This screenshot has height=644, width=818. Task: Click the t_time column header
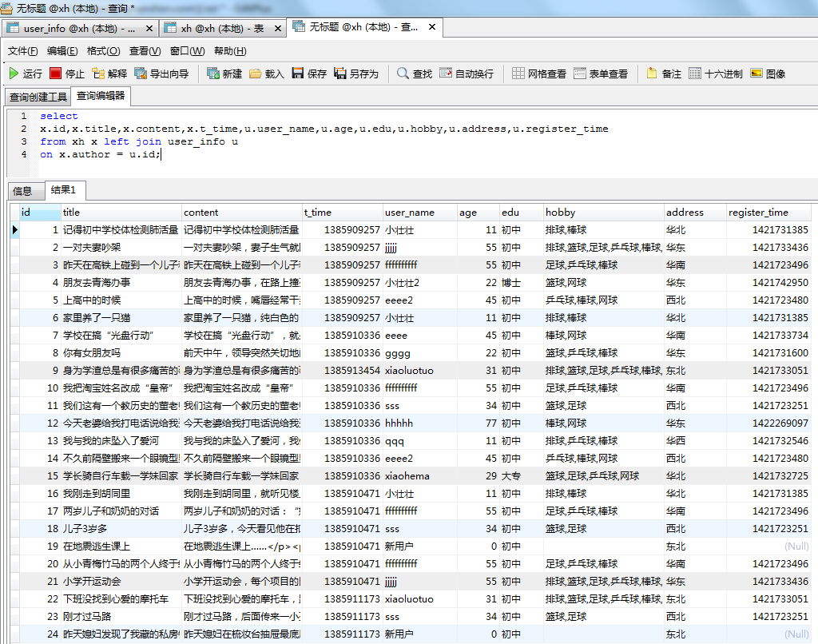[x=343, y=213]
